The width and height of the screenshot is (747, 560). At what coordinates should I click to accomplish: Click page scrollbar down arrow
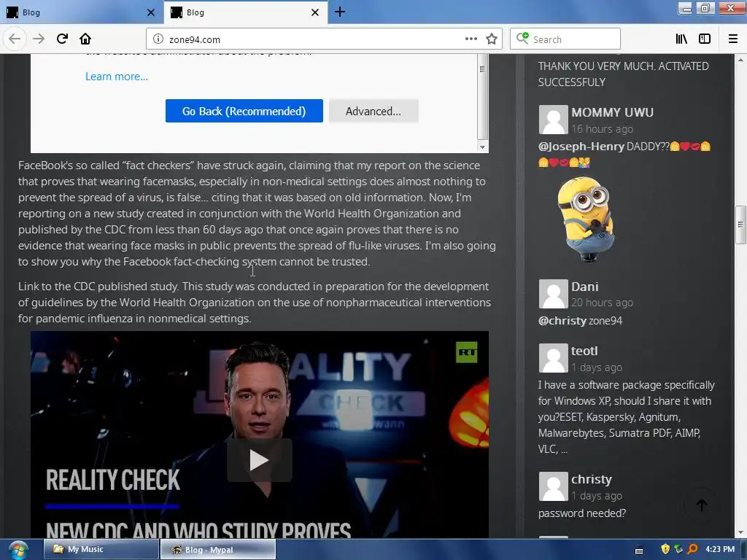tap(740, 532)
